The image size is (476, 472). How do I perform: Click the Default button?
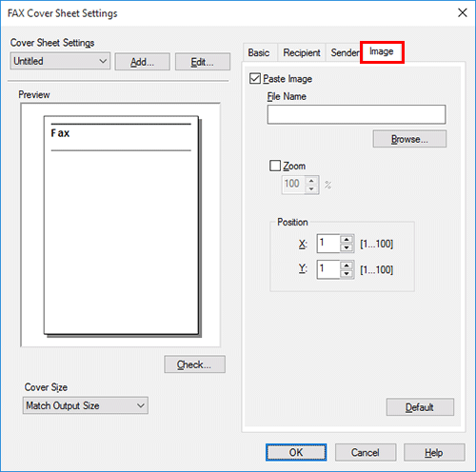click(x=420, y=407)
